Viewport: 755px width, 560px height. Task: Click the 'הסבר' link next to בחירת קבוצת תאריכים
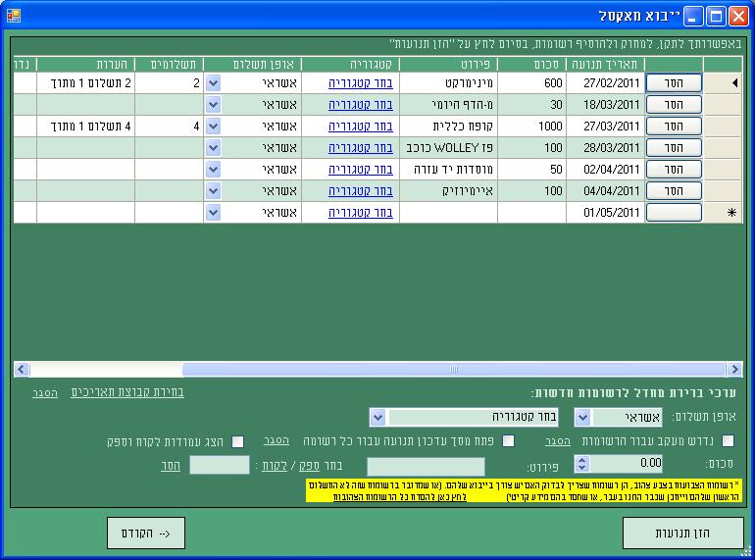45,393
